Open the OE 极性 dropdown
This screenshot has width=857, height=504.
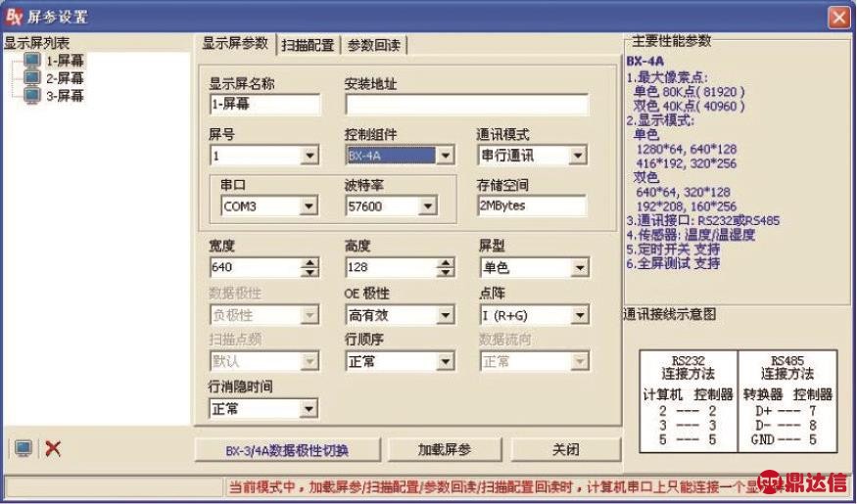[x=446, y=315]
